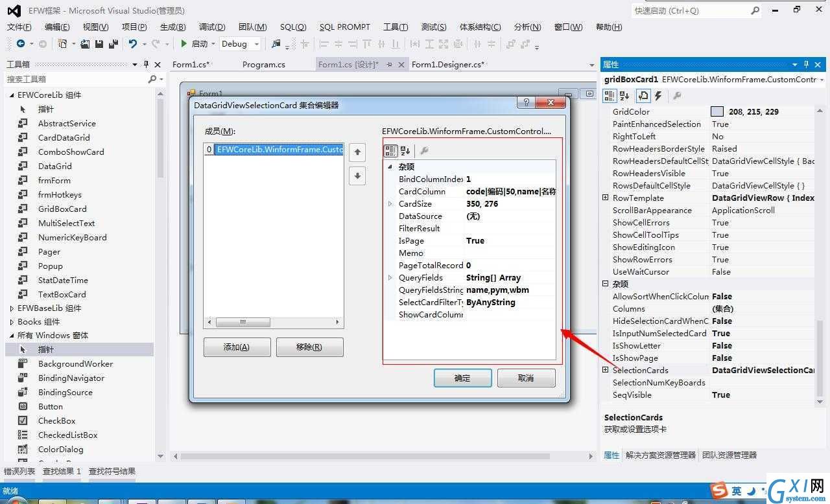The height and width of the screenshot is (504, 830).
Task: Expand the RowTemplate property
Action: tap(606, 198)
